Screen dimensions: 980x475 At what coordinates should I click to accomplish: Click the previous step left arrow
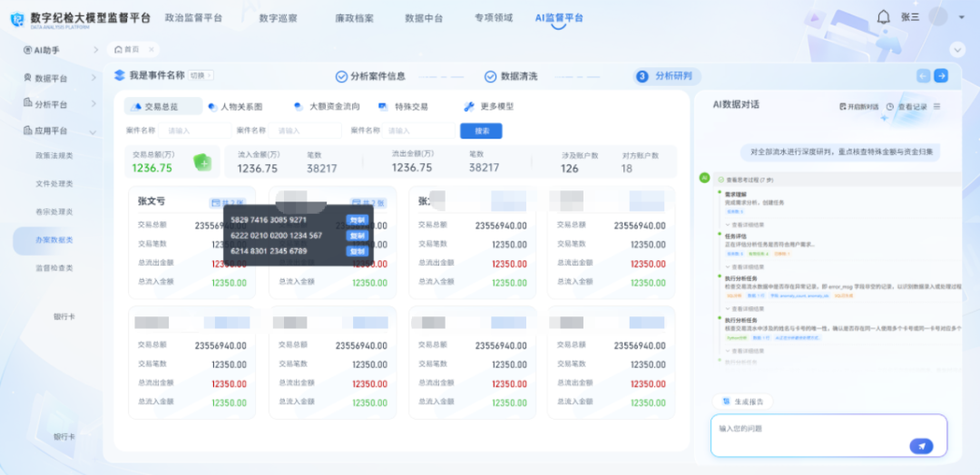(923, 76)
